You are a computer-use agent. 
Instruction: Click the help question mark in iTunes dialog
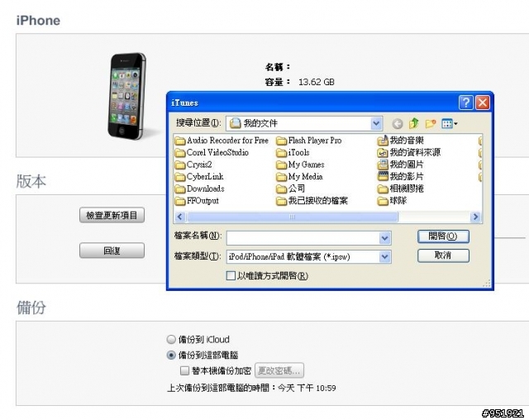click(x=466, y=103)
